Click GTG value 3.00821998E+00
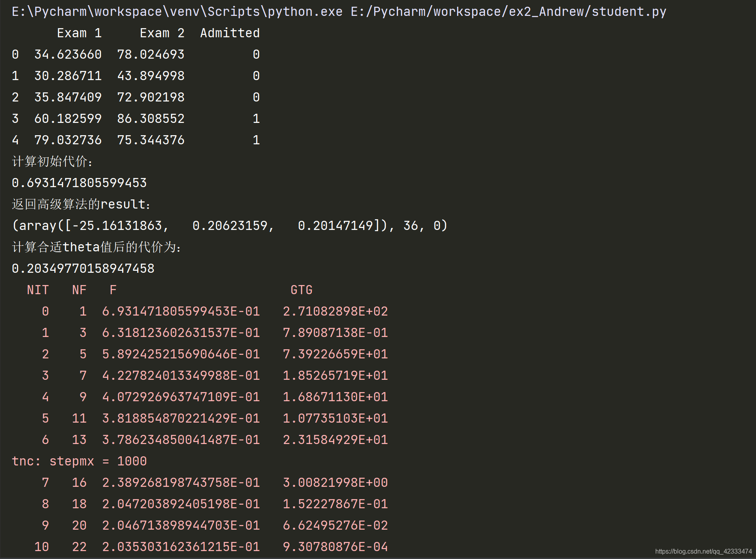 click(x=335, y=482)
